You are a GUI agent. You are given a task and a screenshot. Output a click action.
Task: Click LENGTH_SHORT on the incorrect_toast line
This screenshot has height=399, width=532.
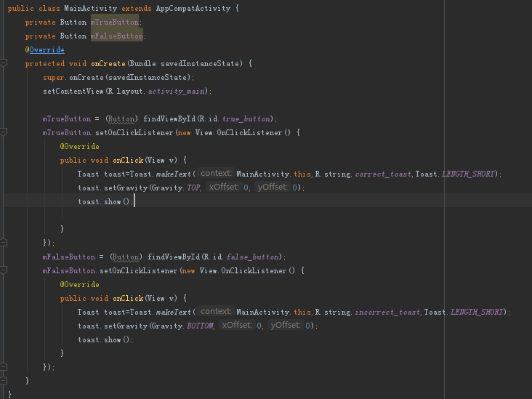477,313
